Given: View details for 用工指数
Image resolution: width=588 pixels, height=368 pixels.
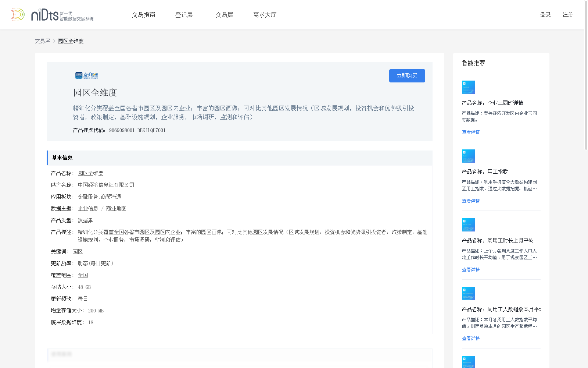Looking at the screenshot, I should (471, 201).
